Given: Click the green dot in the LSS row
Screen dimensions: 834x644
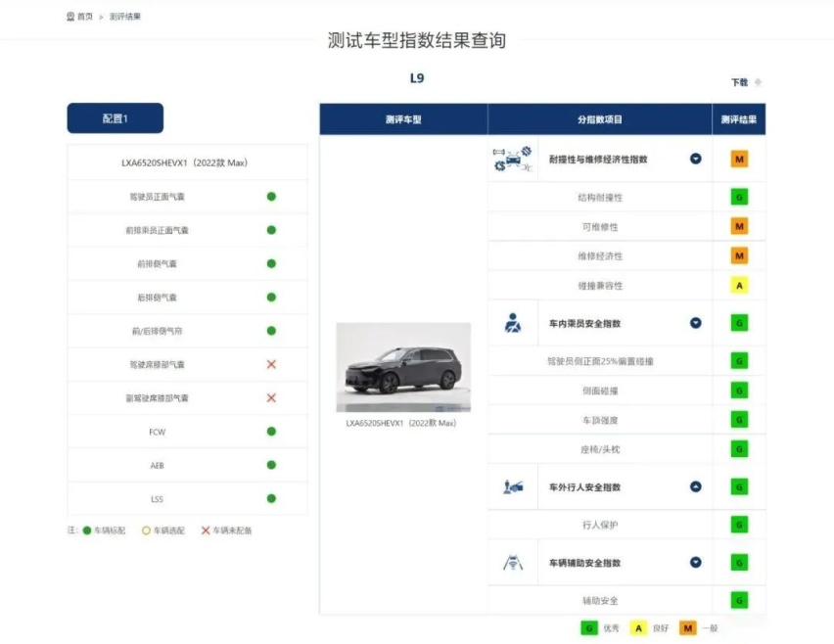Looking at the screenshot, I should coord(271,498).
